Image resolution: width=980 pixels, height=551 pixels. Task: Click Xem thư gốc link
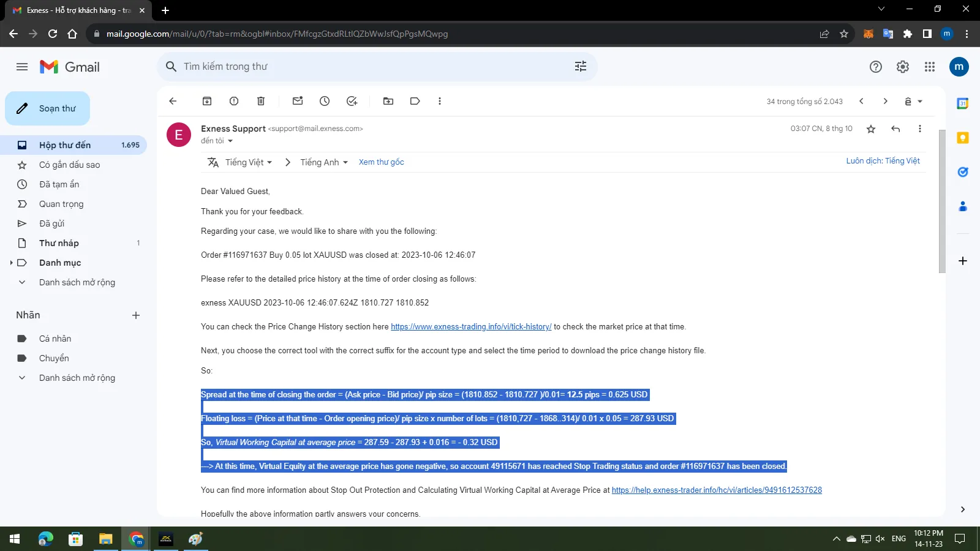click(x=382, y=162)
